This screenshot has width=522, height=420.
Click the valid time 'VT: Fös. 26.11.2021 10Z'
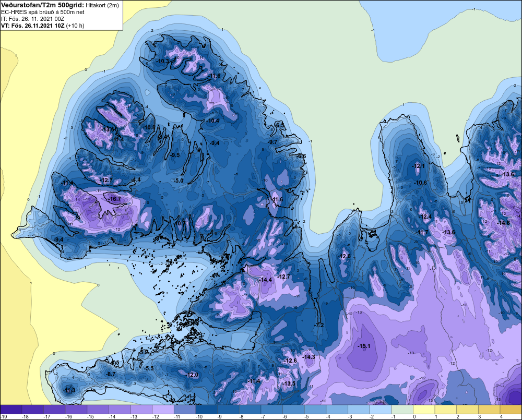(x=33, y=26)
